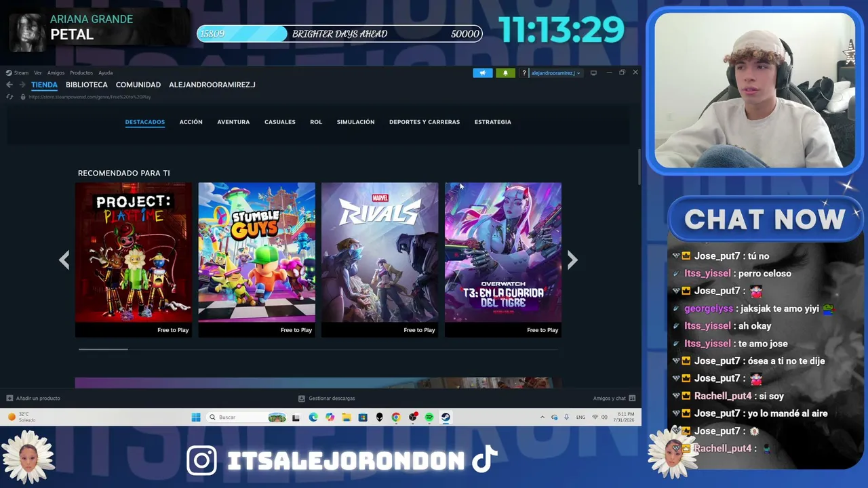Open the Ver menu

click(38, 73)
